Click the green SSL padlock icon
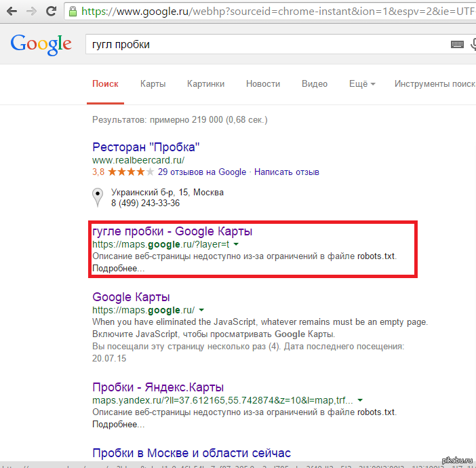Viewport: 476px width, 468px height. pyautogui.click(x=73, y=12)
